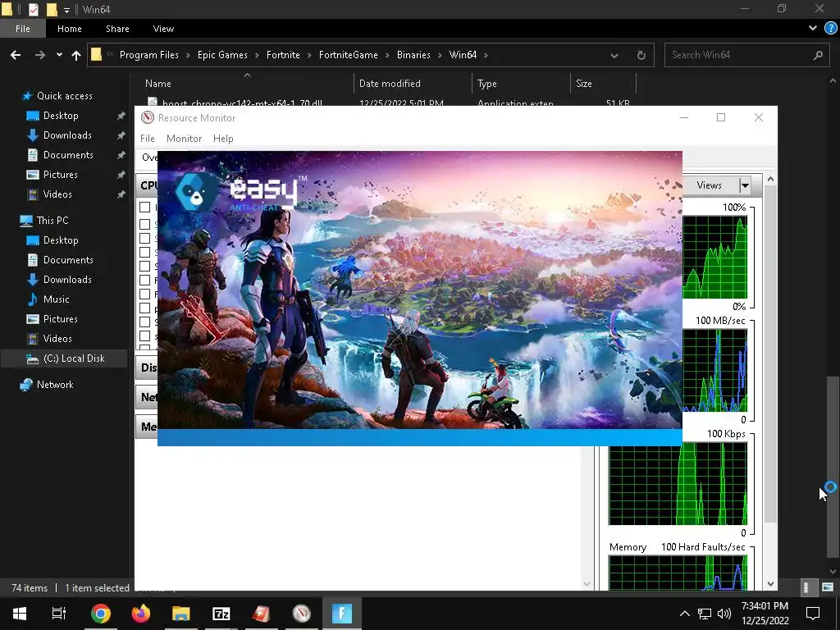Switch to Resource Monitor via its taskbar icon
The width and height of the screenshot is (840, 630).
[302, 614]
